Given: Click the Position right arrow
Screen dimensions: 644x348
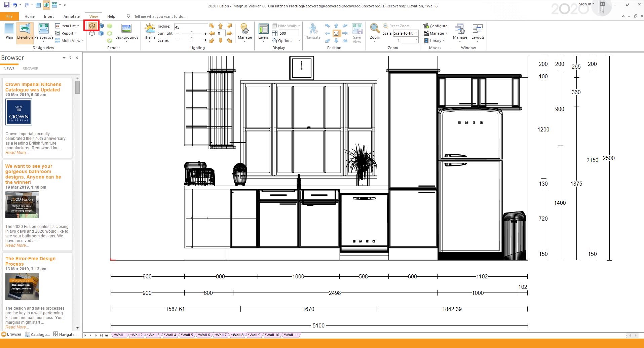Looking at the screenshot, I should 345,33.
